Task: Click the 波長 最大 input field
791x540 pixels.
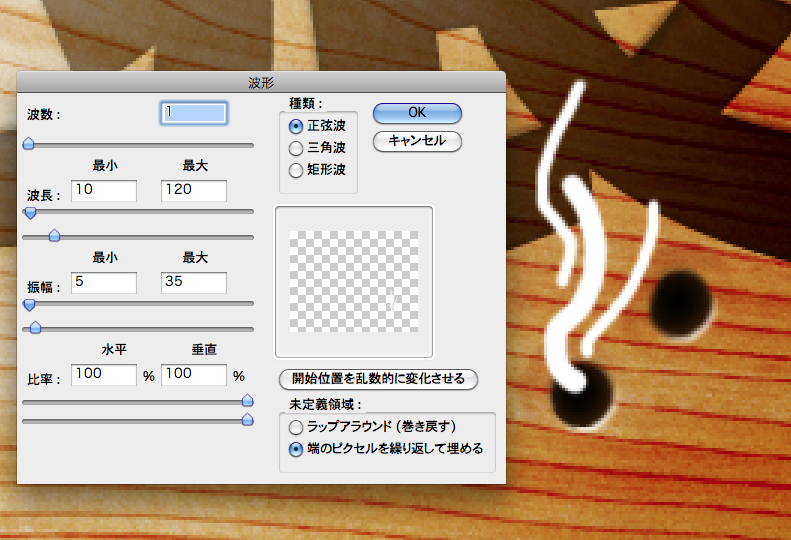Action: (194, 191)
